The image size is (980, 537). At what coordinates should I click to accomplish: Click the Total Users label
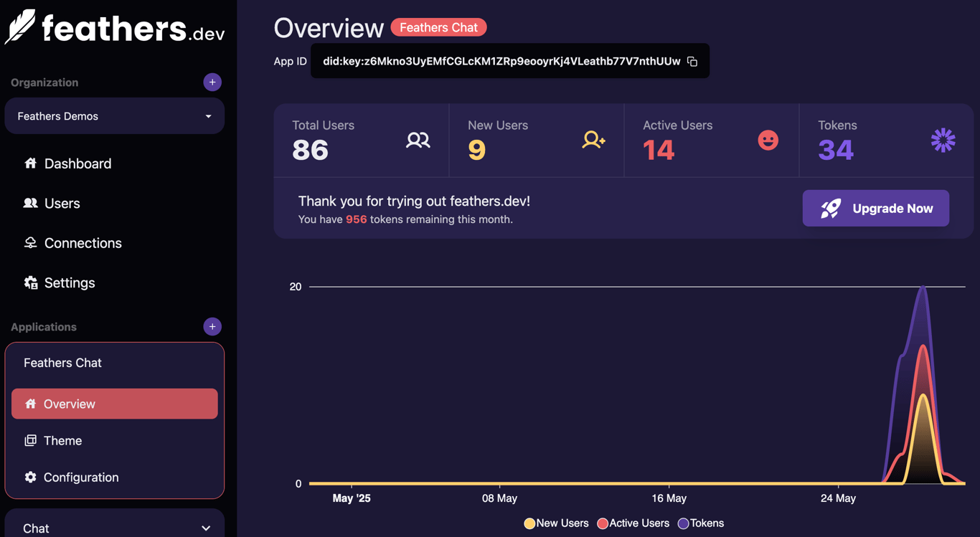tap(323, 125)
